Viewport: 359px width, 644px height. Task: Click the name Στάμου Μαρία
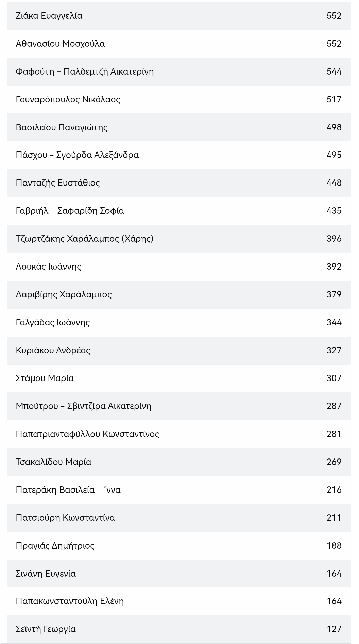[45, 378]
